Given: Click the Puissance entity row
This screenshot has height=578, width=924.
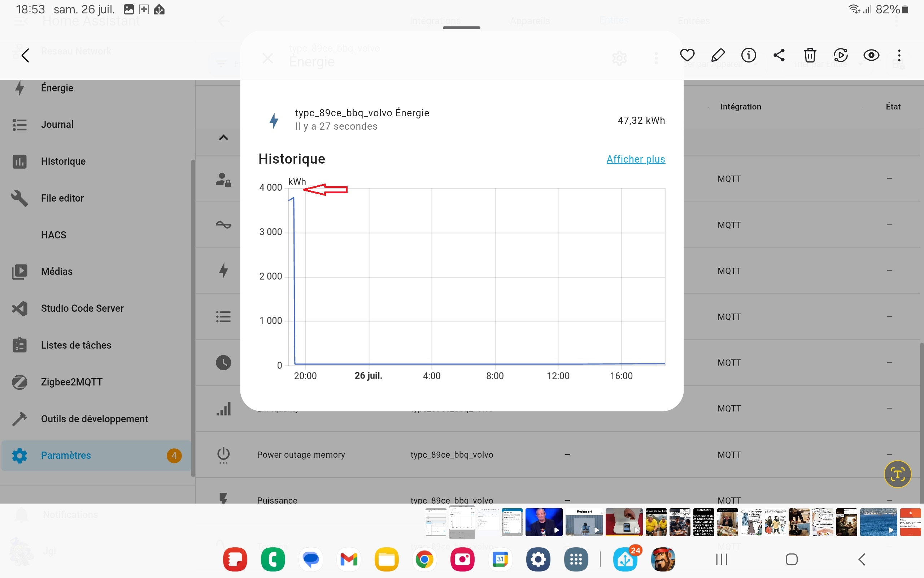Looking at the screenshot, I should click(x=557, y=491).
